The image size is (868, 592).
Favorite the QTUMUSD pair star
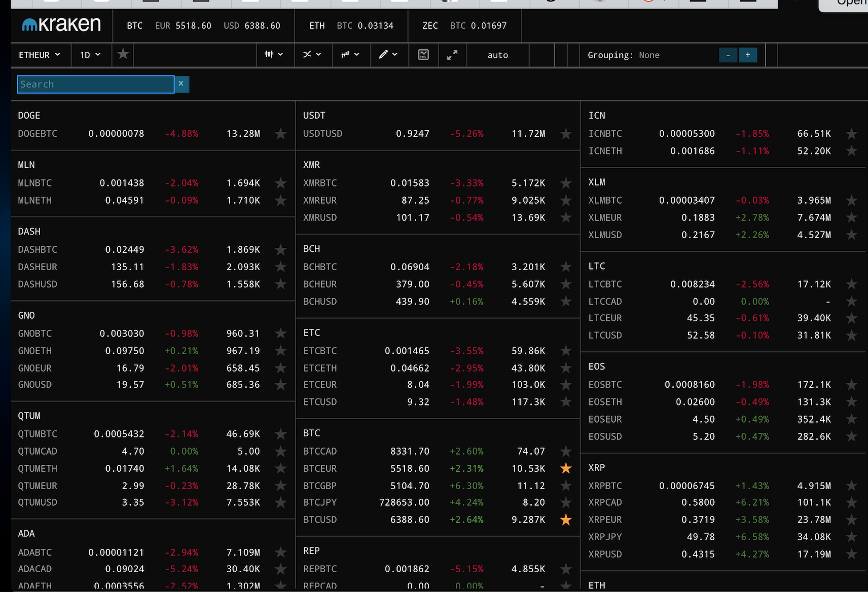[280, 502]
